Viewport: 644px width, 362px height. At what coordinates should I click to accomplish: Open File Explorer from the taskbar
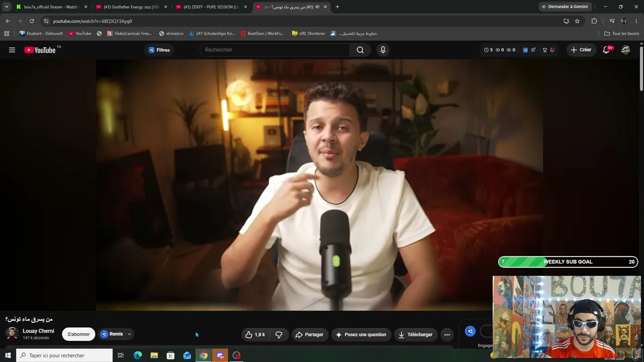[154, 355]
